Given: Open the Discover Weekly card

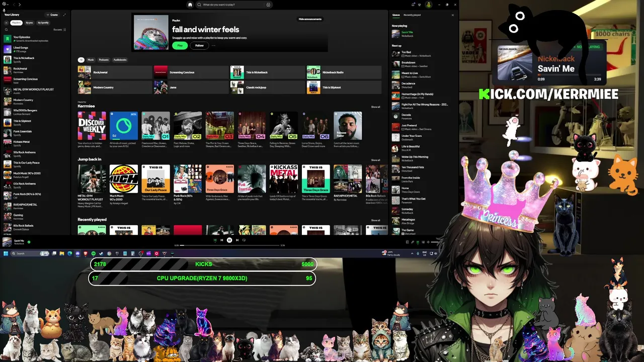Looking at the screenshot, I should click(92, 129).
